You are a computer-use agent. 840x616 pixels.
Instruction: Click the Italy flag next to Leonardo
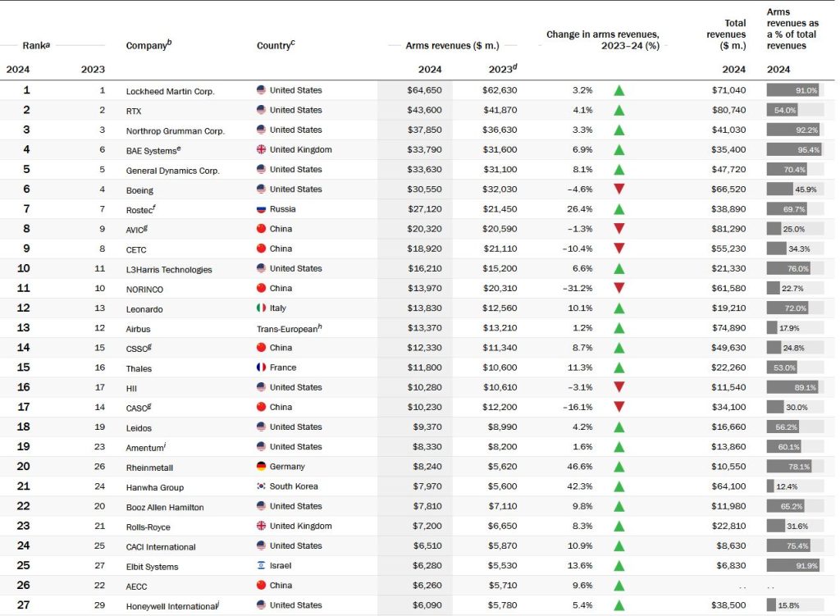(x=262, y=308)
